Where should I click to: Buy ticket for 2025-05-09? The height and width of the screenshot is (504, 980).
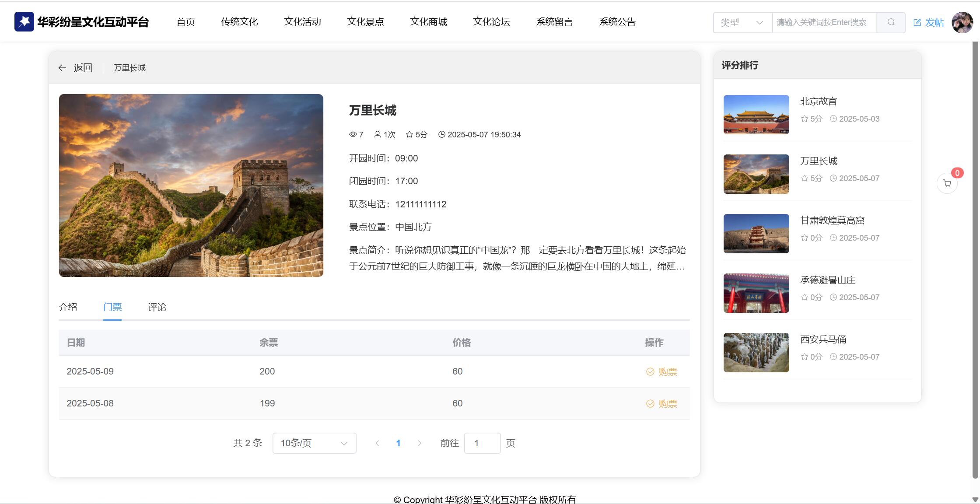click(661, 372)
